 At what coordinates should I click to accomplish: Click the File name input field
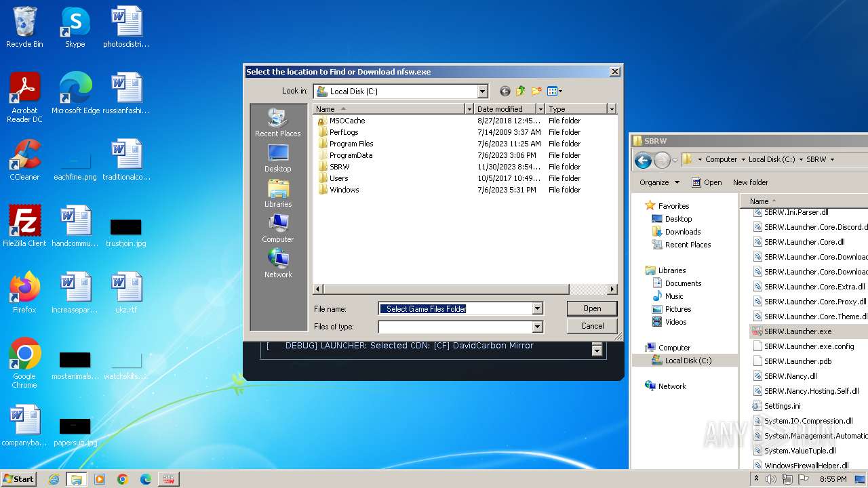pyautogui.click(x=455, y=308)
